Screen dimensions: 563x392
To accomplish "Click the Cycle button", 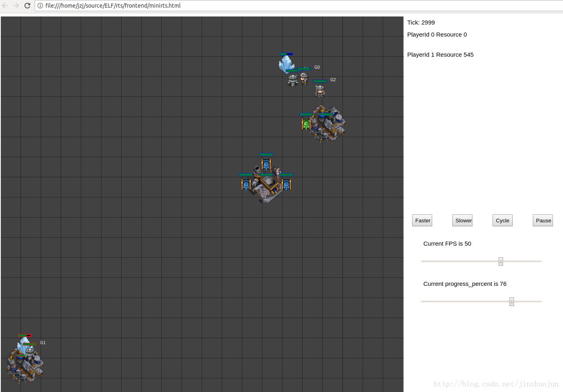I will click(503, 220).
